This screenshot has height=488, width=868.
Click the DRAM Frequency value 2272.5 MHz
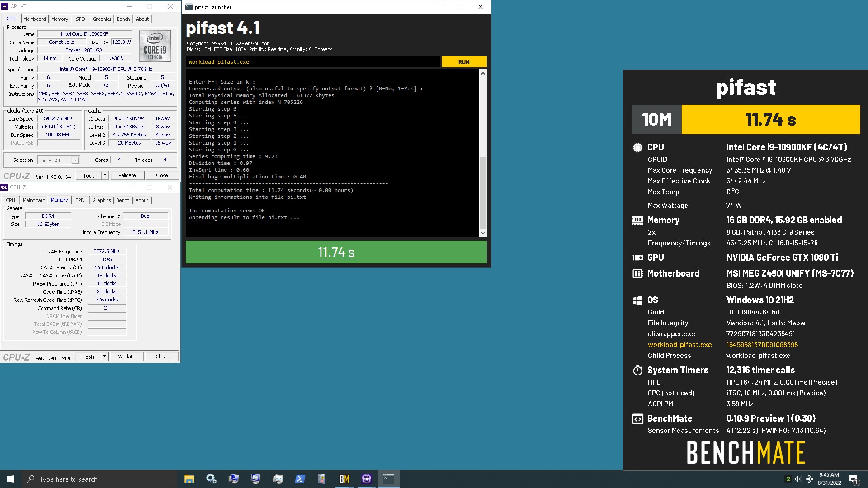pyautogui.click(x=107, y=251)
